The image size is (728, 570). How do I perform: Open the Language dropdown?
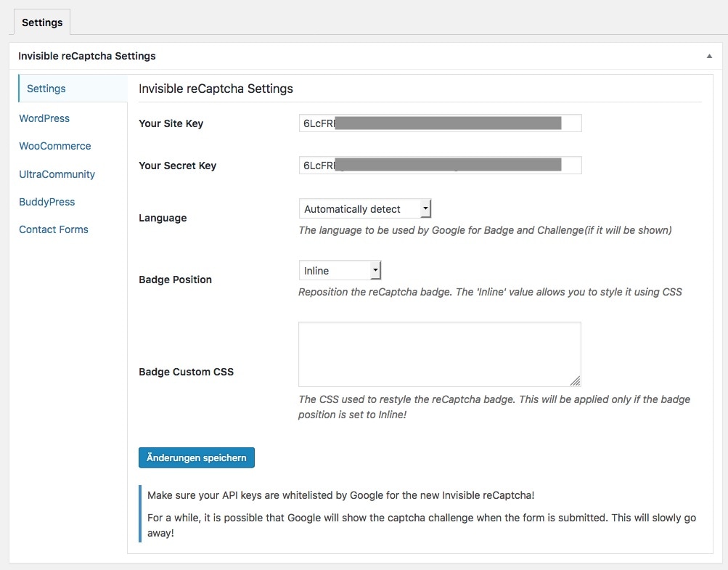pyautogui.click(x=365, y=209)
